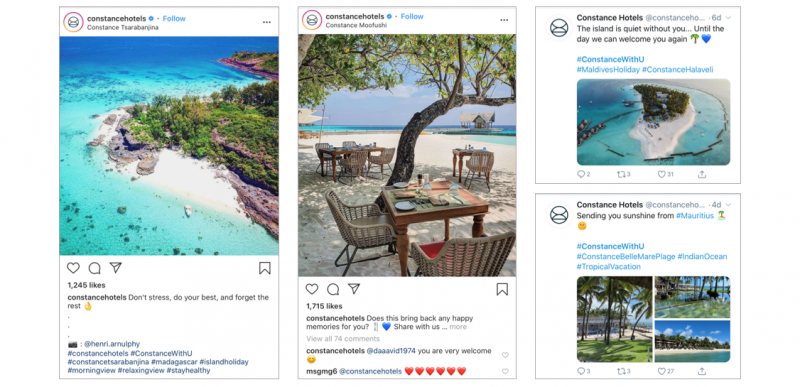The height and width of the screenshot is (387, 800).
Task: Bookmark the Constance Tsarabanjina post
Action: 264,268
